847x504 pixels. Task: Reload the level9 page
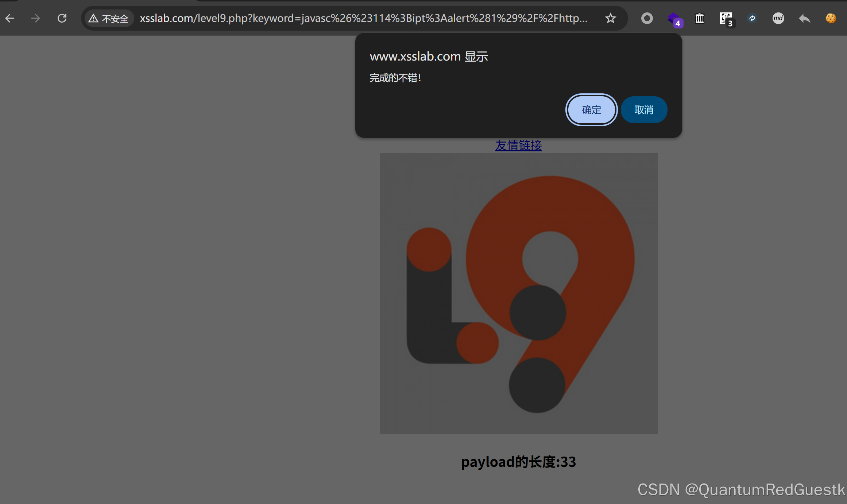(62, 18)
